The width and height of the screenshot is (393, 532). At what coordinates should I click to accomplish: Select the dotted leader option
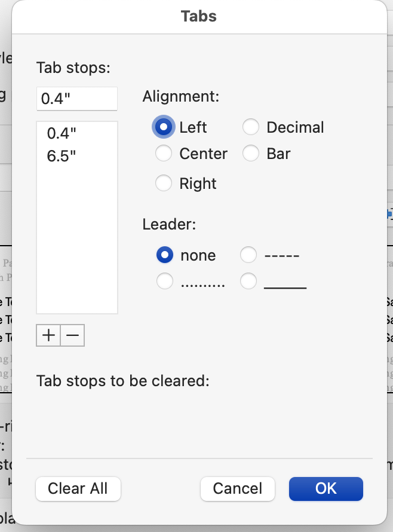point(165,282)
